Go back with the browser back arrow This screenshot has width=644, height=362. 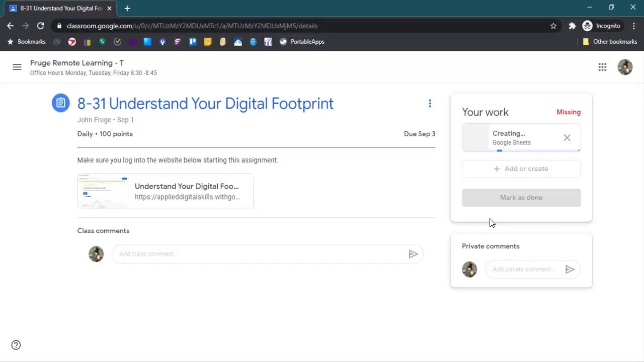(11, 26)
